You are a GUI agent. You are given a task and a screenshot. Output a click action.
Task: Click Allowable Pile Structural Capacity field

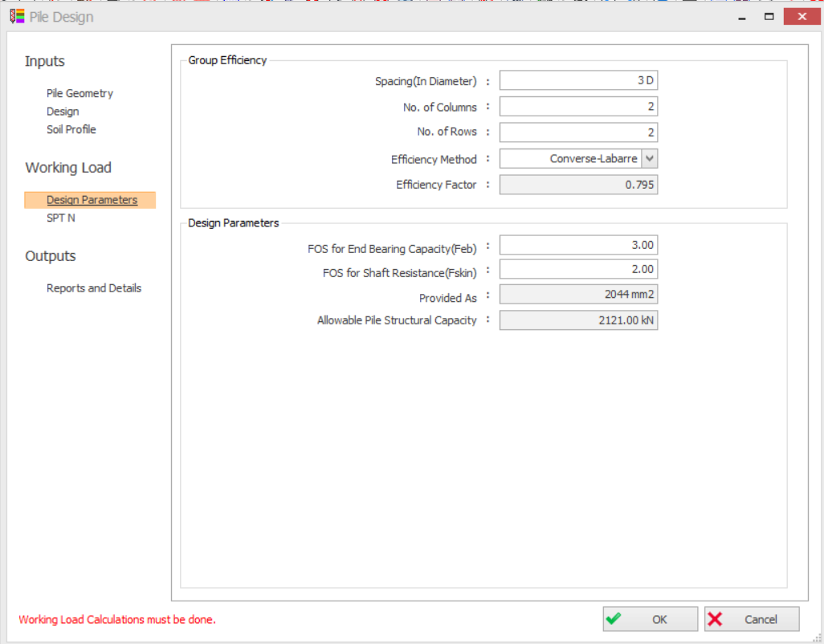click(x=578, y=320)
